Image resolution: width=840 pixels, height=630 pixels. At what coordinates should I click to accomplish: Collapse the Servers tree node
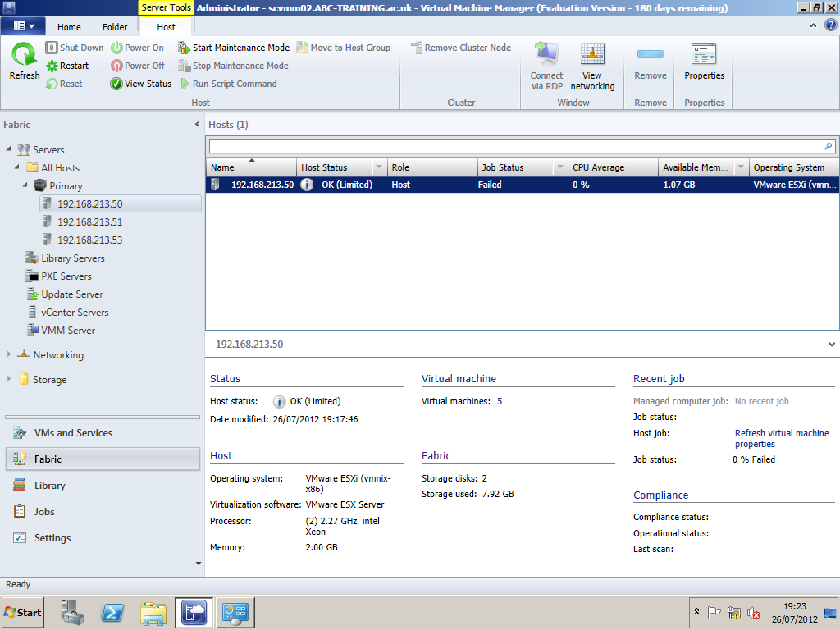pyautogui.click(x=8, y=148)
